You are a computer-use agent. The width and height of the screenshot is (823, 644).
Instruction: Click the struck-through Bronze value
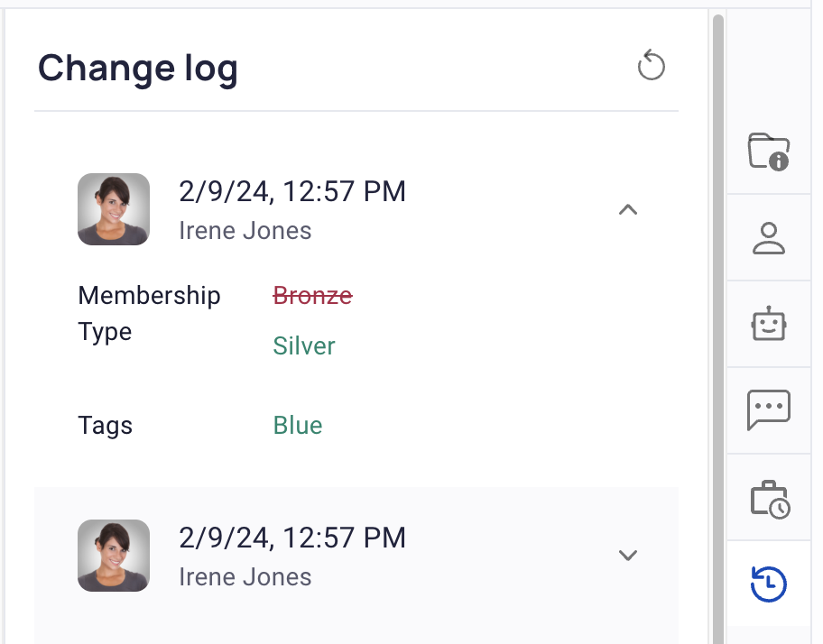tap(313, 295)
